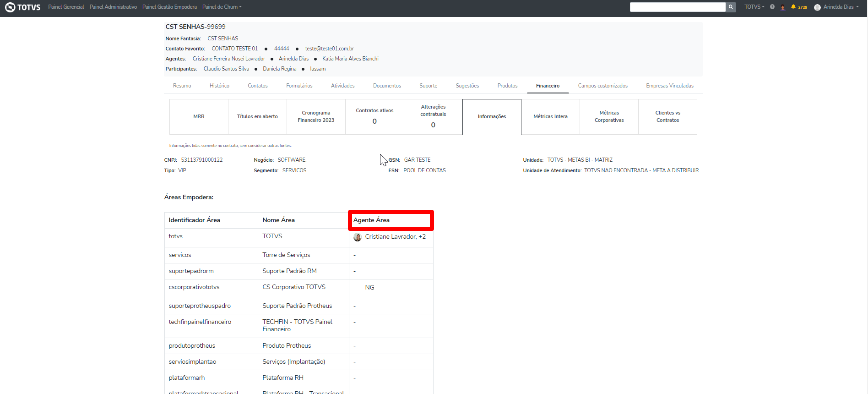Viewport: 868px width, 394px height.
Task: Open the Métricas Intera sub-tab
Action: (x=550, y=117)
